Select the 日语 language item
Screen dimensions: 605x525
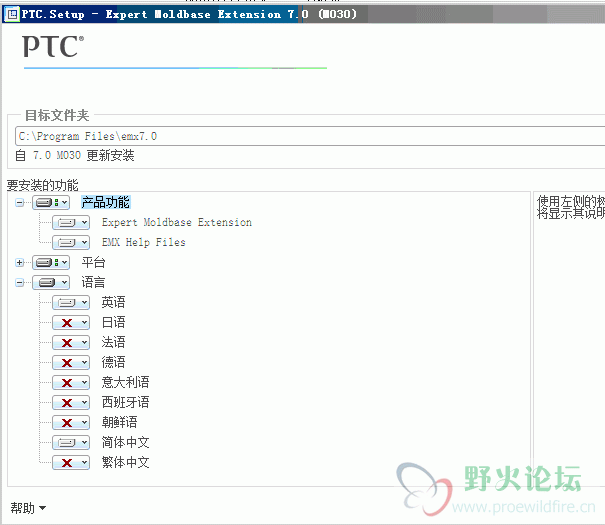pyautogui.click(x=113, y=322)
